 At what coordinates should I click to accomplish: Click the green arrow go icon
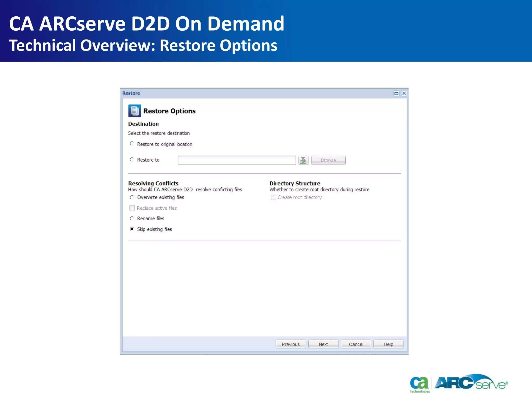pyautogui.click(x=303, y=160)
